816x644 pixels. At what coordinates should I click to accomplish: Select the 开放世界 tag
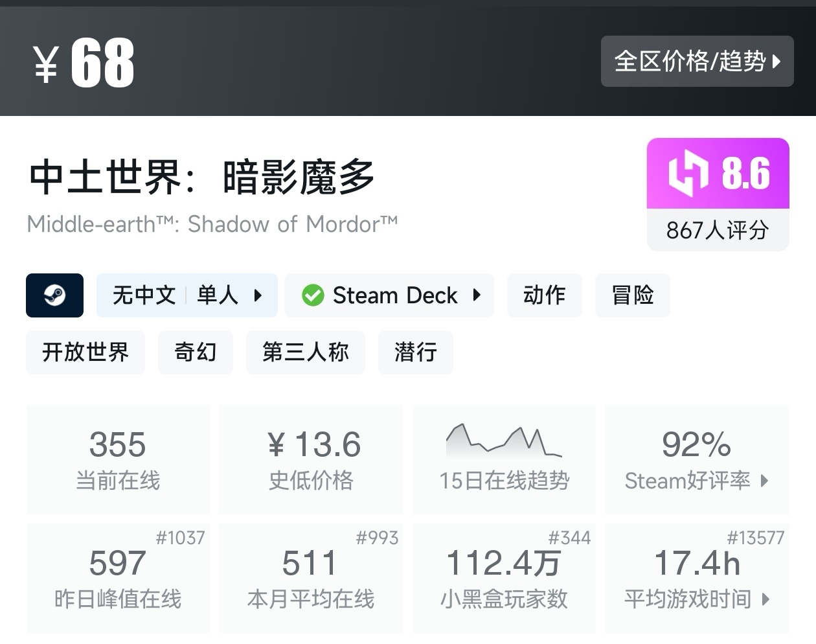(x=85, y=352)
